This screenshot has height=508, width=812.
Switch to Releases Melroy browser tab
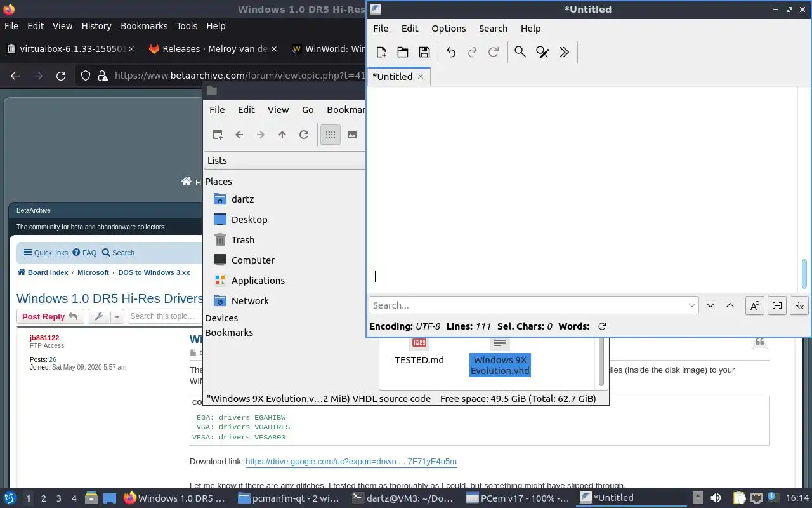click(212, 49)
